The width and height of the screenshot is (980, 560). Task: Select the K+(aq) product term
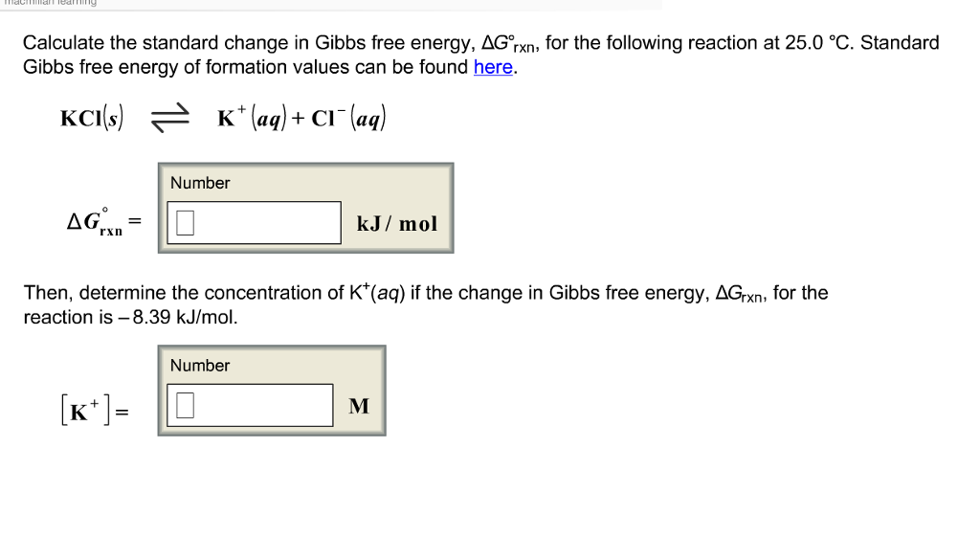(x=252, y=118)
